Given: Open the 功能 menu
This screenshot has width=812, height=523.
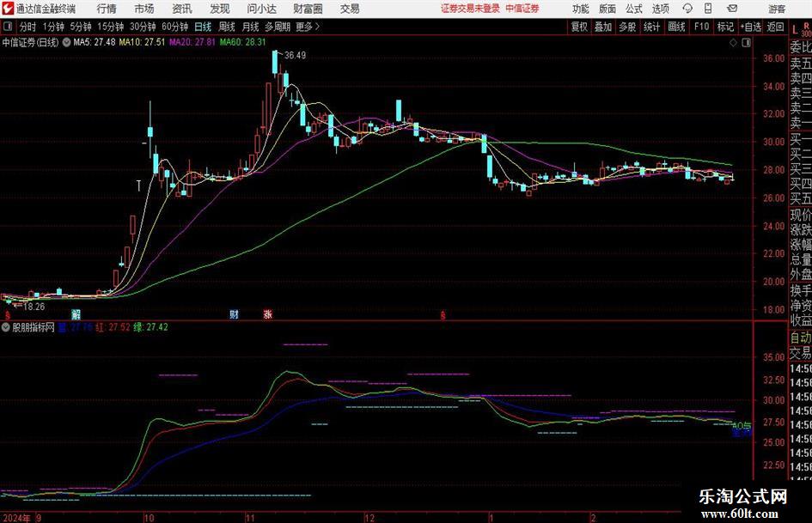Looking at the screenshot, I should coord(581,9).
